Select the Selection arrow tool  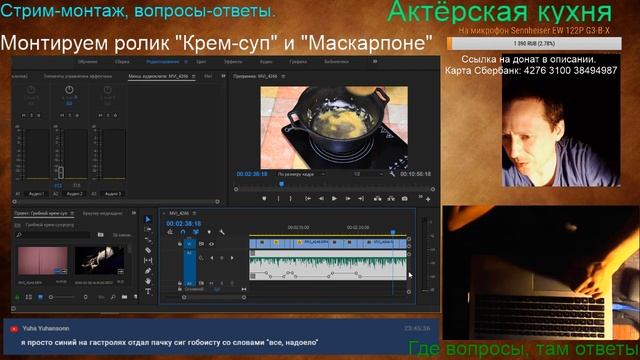(148, 219)
